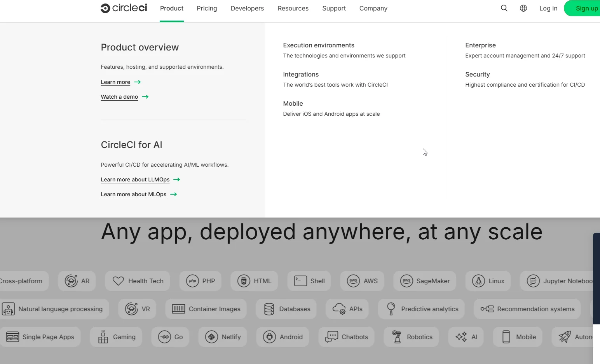
Task: Open the Enterprise link
Action: point(480,45)
